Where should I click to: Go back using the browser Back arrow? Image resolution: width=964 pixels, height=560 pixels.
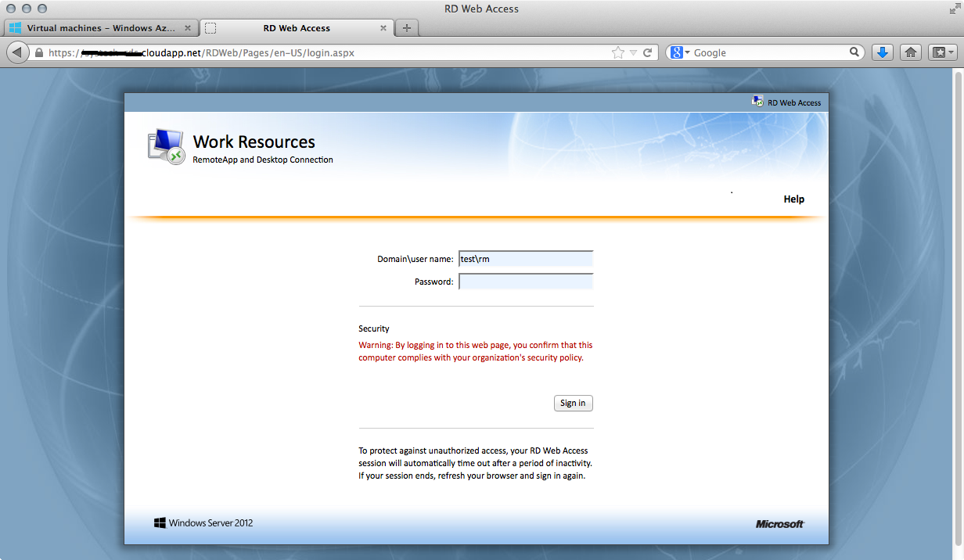[x=16, y=52]
